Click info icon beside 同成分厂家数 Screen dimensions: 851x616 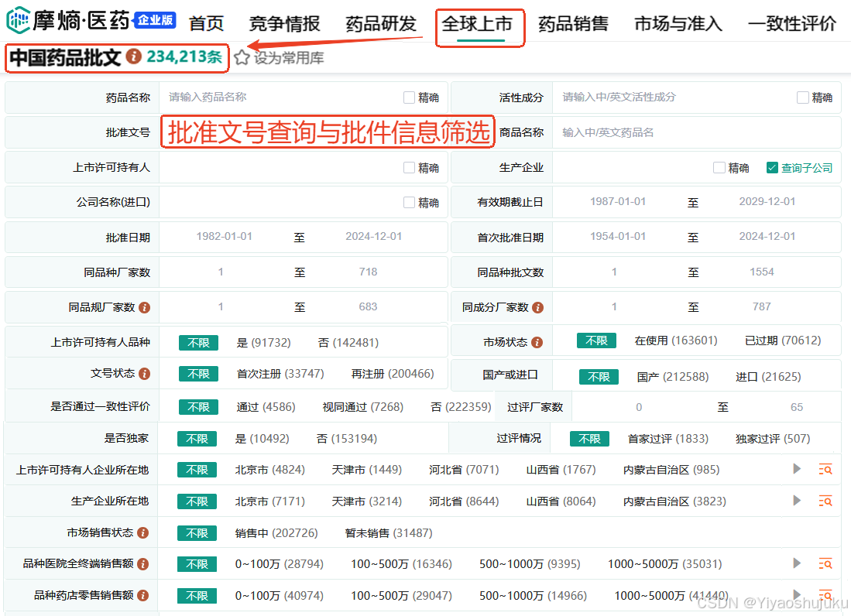click(538, 307)
